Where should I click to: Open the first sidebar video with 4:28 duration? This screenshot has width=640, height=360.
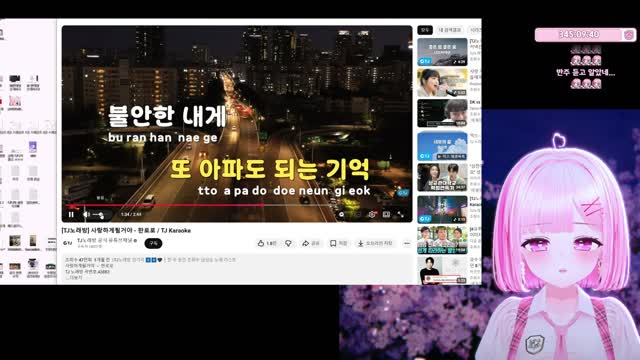[x=442, y=52]
